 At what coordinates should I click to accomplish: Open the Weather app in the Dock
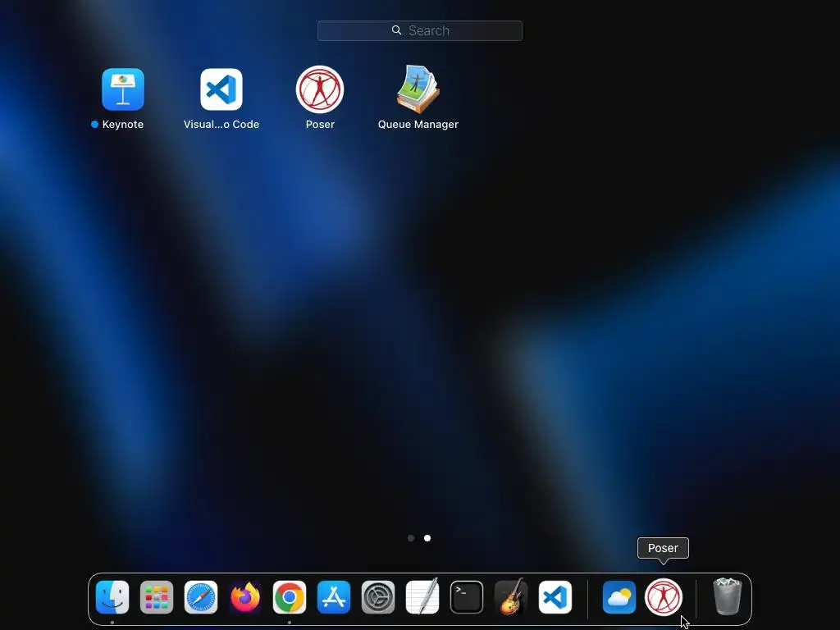619,597
